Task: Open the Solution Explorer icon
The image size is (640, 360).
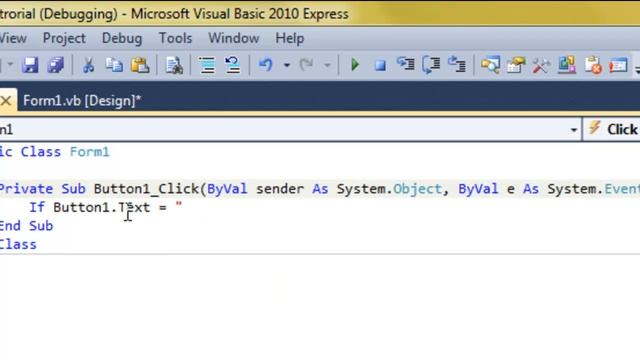Action: [490, 65]
